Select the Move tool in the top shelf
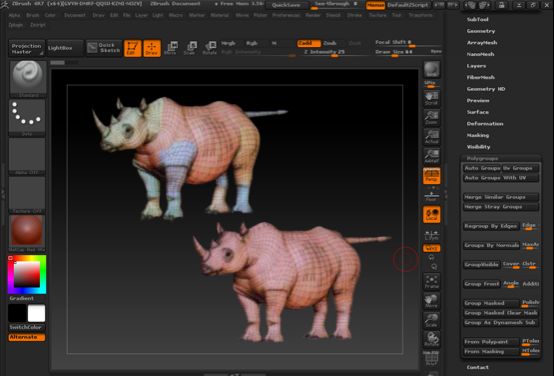The image size is (554, 376). pos(171,48)
